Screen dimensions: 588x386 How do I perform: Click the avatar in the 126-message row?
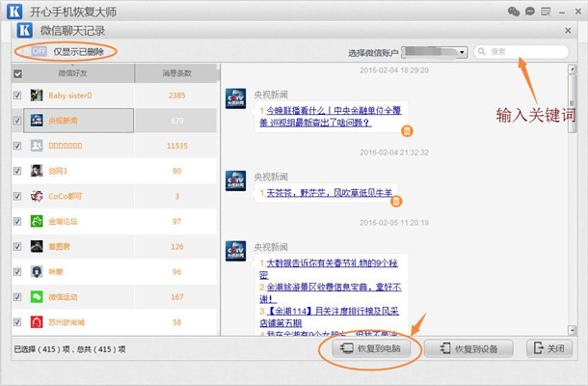pos(37,246)
